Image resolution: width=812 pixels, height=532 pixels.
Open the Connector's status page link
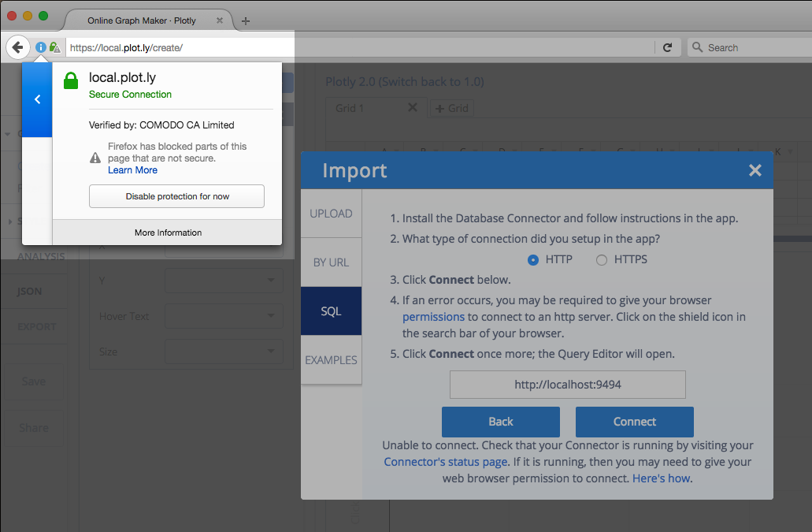click(445, 462)
